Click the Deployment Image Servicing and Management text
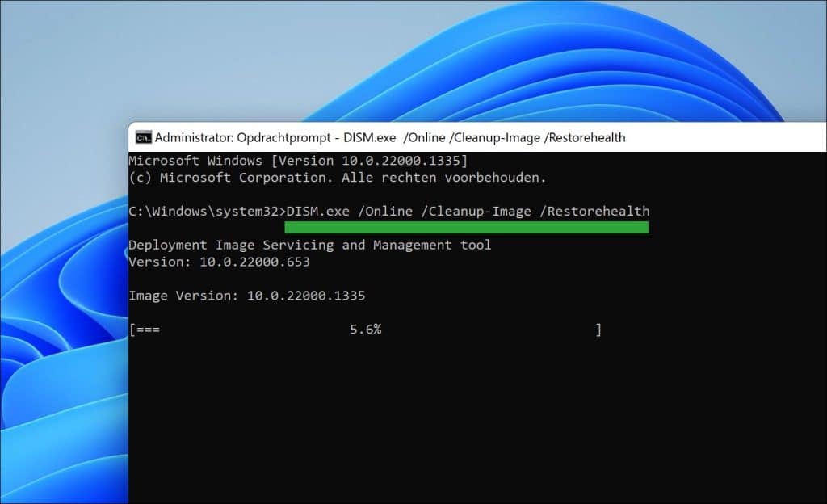827x504 pixels. [309, 245]
